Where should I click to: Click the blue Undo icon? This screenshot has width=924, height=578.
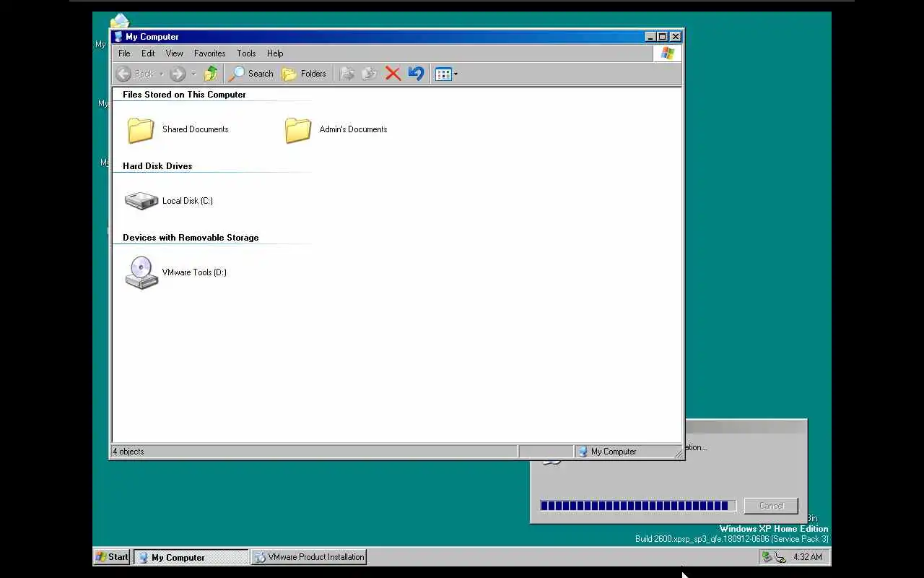(416, 74)
